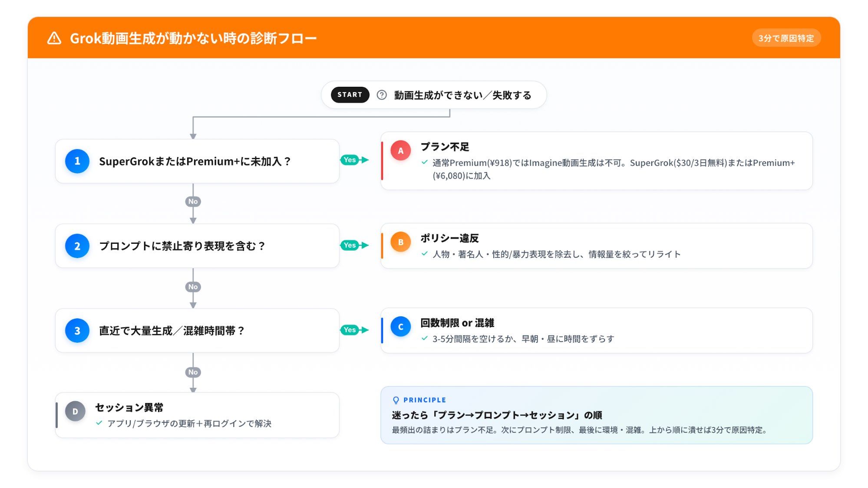Screen dimensions: 868x488
Task: Click the PRINCIPLE label
Action: (x=425, y=400)
